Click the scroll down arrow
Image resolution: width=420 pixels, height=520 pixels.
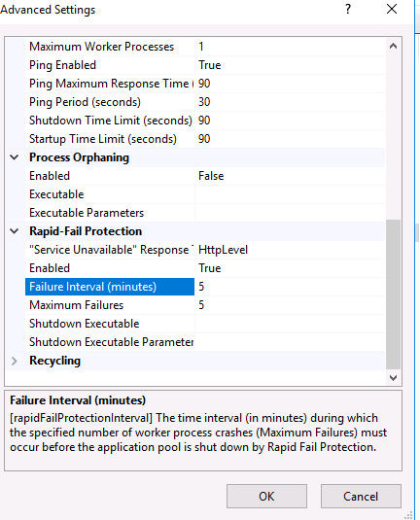pyautogui.click(x=393, y=378)
